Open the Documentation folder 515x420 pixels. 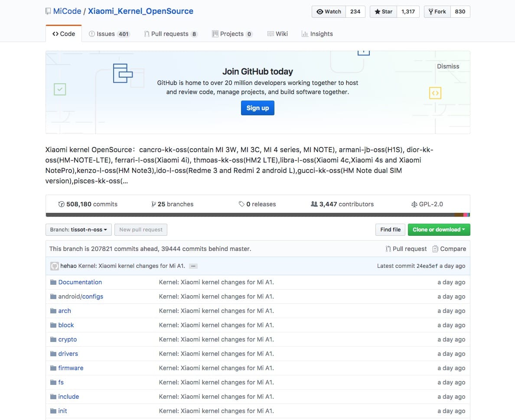80,282
